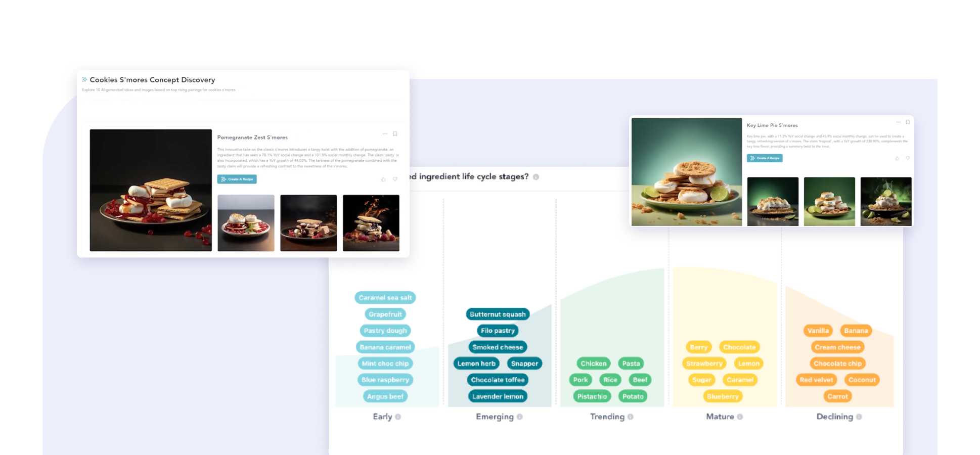Bookmark the Pomegranate Zest S'mores concept

click(x=395, y=134)
